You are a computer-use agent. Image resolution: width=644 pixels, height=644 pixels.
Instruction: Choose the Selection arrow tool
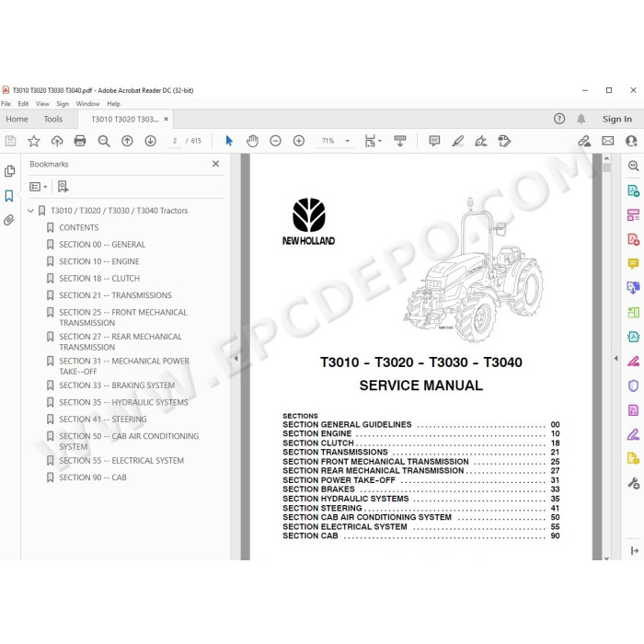click(229, 141)
